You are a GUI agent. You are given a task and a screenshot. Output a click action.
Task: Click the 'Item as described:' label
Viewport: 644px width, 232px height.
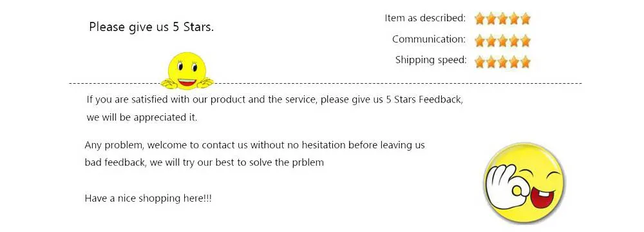pyautogui.click(x=425, y=18)
